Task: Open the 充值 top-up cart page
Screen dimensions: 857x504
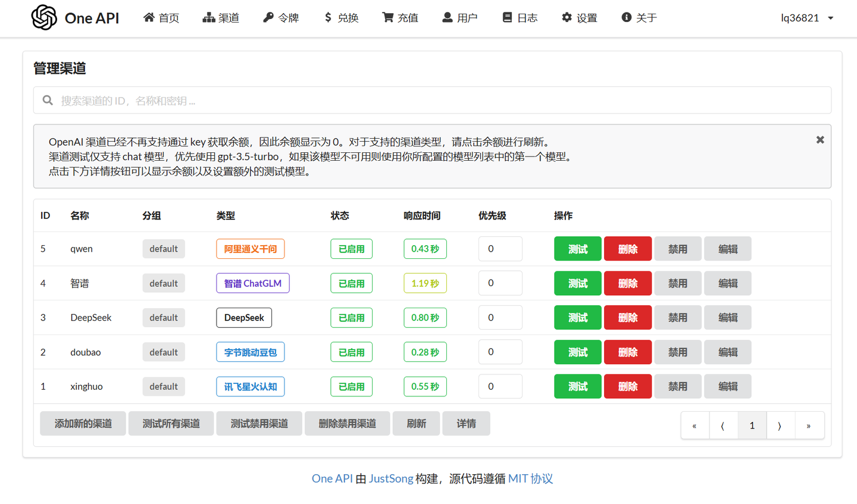Action: click(x=400, y=18)
